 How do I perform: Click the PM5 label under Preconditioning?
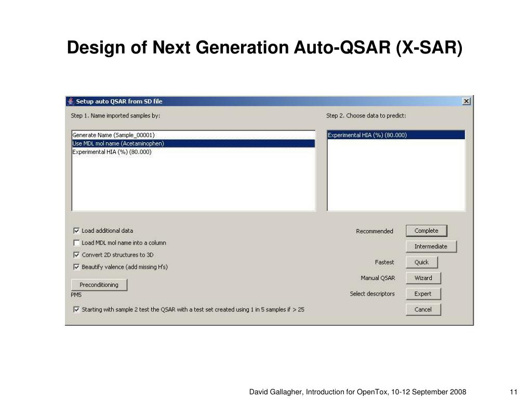tap(76, 295)
